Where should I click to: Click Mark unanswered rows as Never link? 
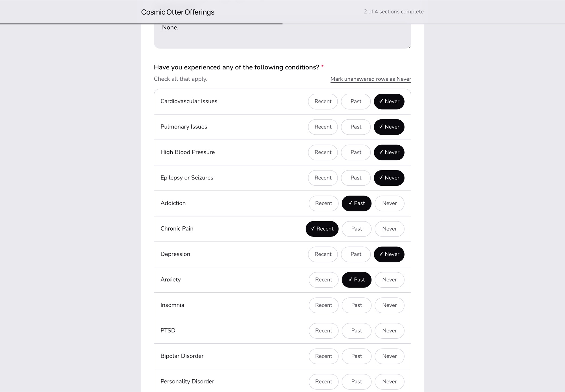click(x=371, y=79)
